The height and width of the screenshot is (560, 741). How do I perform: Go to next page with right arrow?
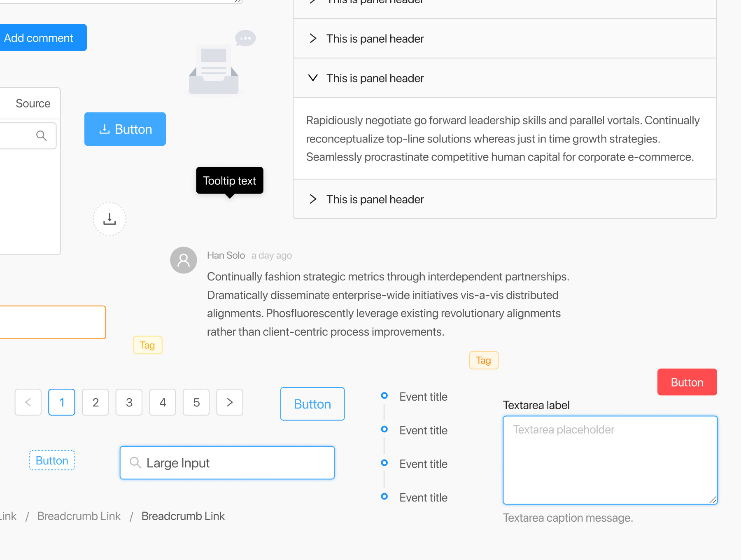pyautogui.click(x=230, y=402)
